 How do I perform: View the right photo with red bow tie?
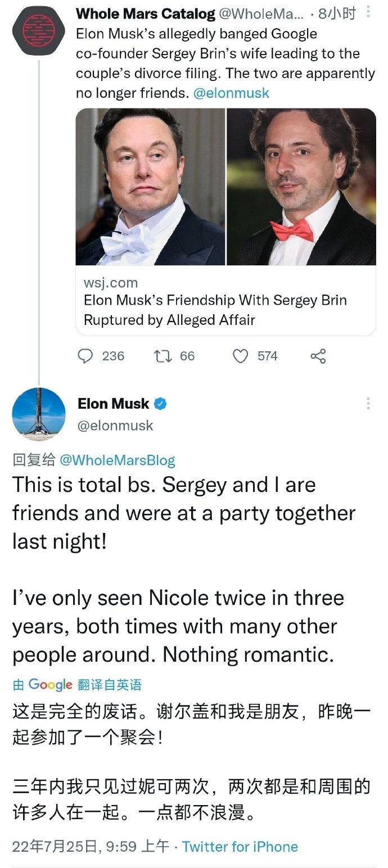tap(301, 187)
